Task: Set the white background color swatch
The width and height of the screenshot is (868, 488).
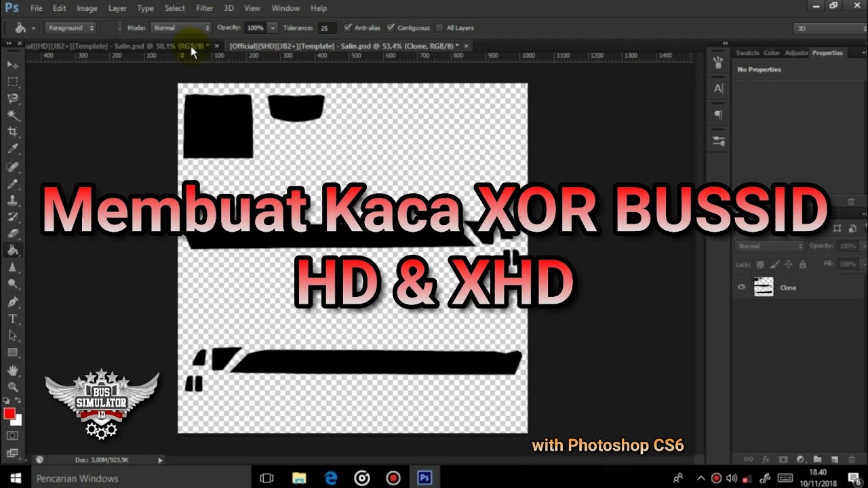Action: click(x=17, y=422)
